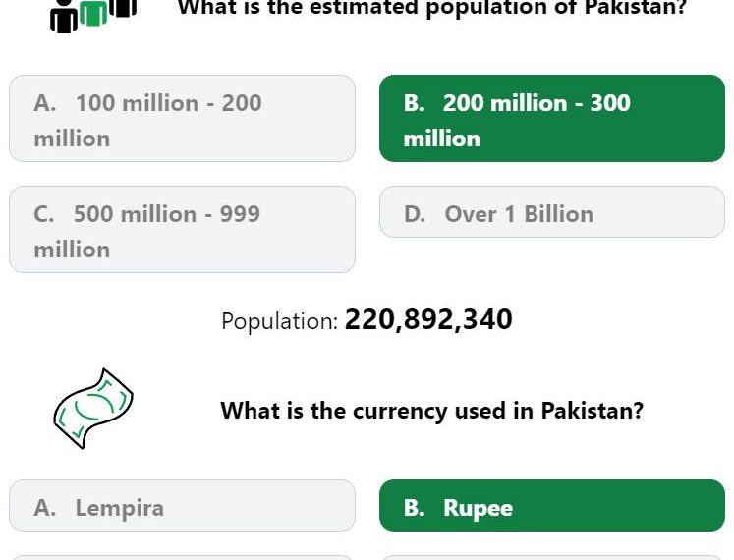Click the partially visible bottom-left currency option

tap(182, 558)
